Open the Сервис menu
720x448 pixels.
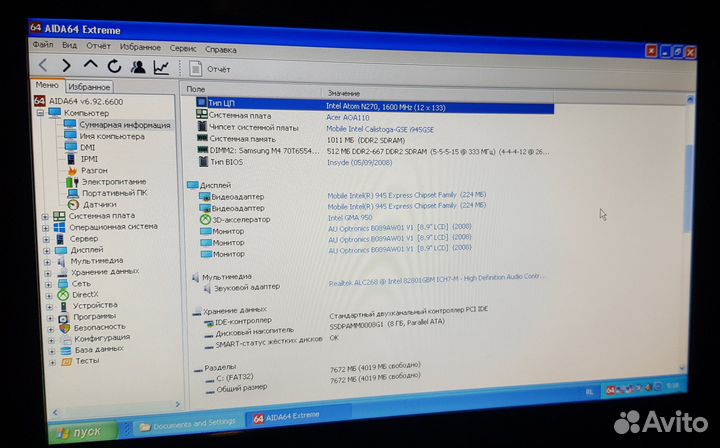point(183,48)
